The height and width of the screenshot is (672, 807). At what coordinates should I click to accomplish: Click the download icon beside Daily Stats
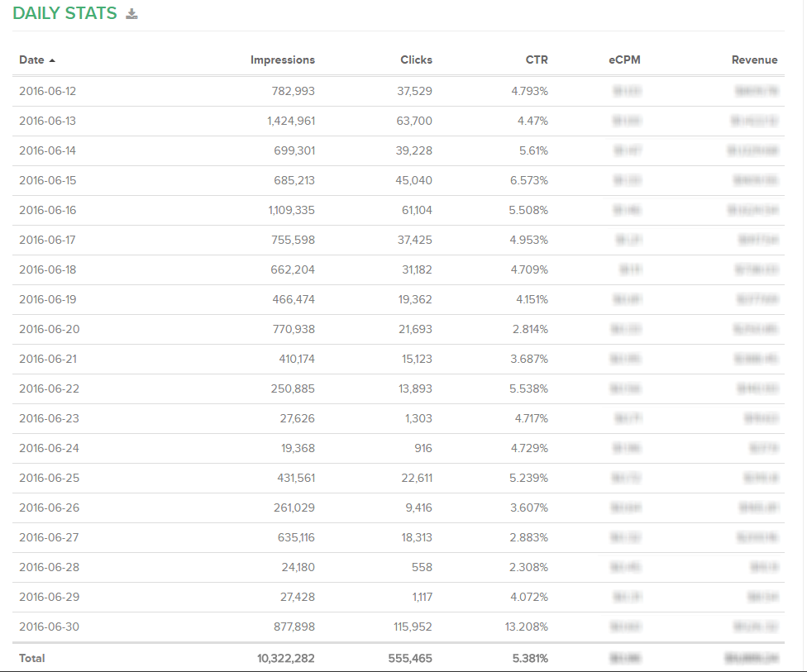[131, 14]
